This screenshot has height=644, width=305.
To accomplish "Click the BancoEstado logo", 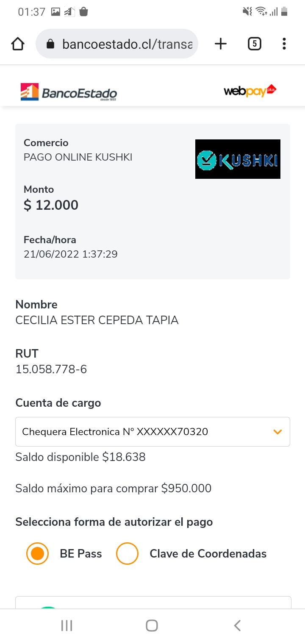I will point(69,92).
